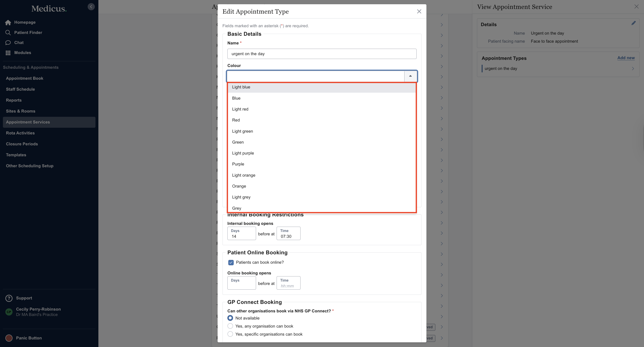Click the CP user avatar
This screenshot has width=644, height=347.
click(x=9, y=312)
